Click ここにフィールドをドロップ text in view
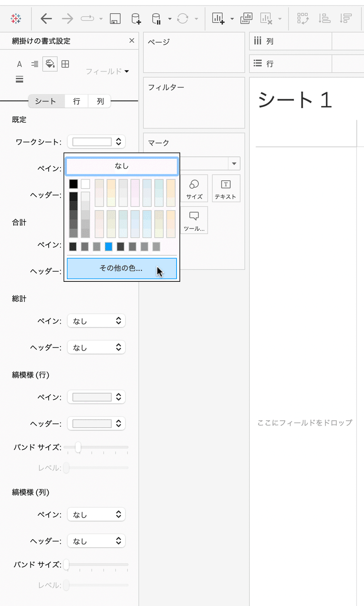 pyautogui.click(x=304, y=423)
